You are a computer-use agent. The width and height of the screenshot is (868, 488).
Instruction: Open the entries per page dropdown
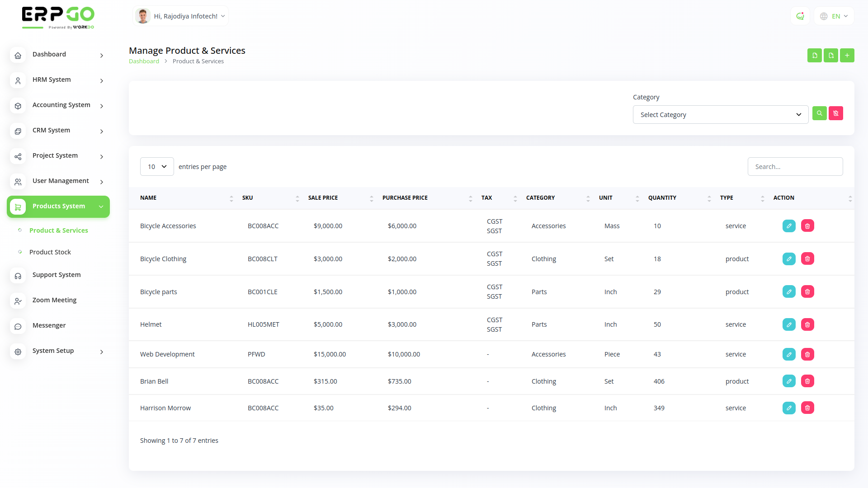pyautogui.click(x=157, y=167)
